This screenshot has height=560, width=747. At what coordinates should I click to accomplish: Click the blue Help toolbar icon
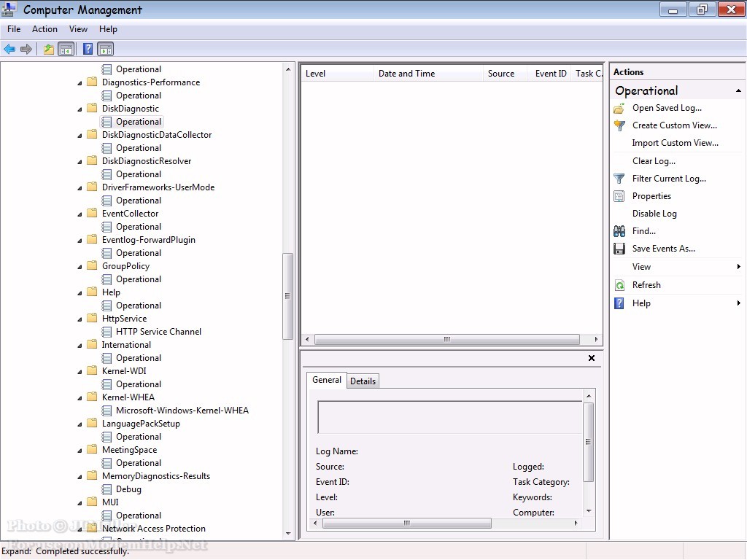(88, 49)
